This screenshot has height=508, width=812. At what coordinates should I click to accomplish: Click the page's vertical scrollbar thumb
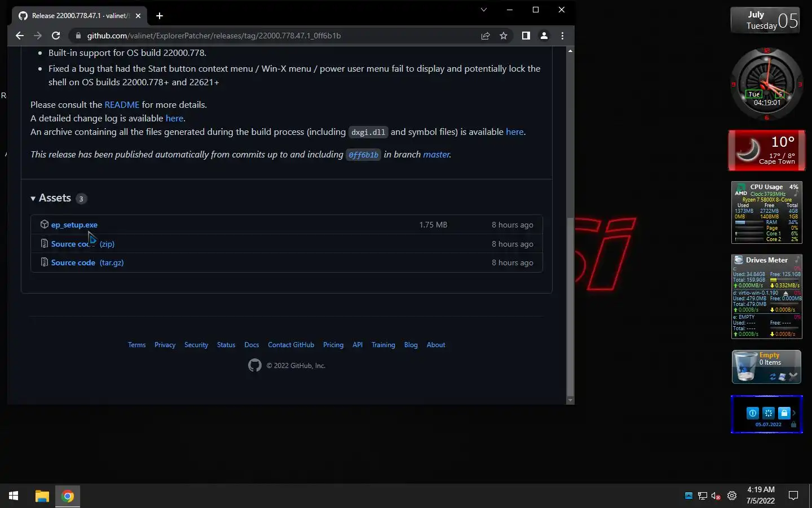(570, 306)
